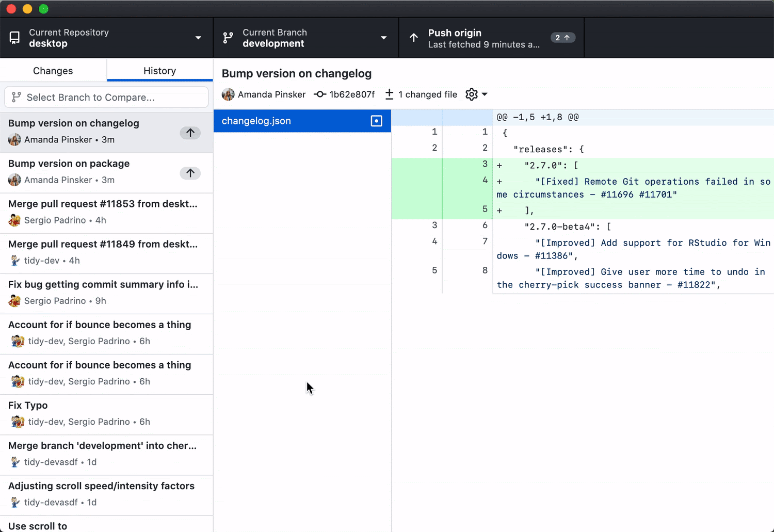Click the push arrow on Bump version on package

(190, 173)
